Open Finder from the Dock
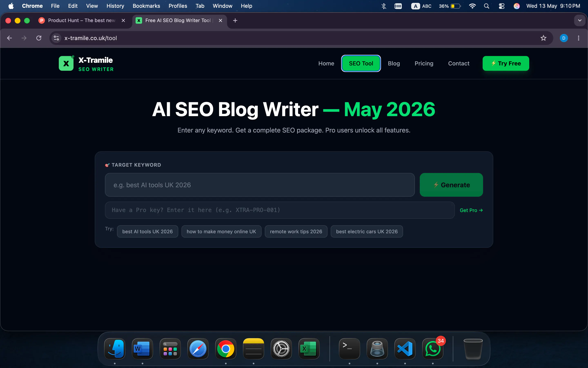Viewport: 588px width, 368px height. (115, 349)
